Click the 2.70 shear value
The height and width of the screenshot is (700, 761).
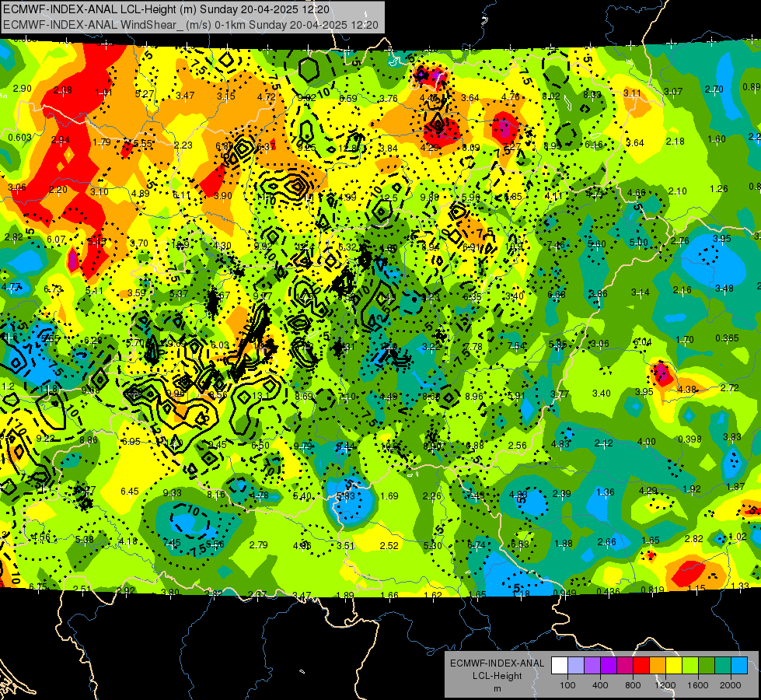click(x=714, y=89)
